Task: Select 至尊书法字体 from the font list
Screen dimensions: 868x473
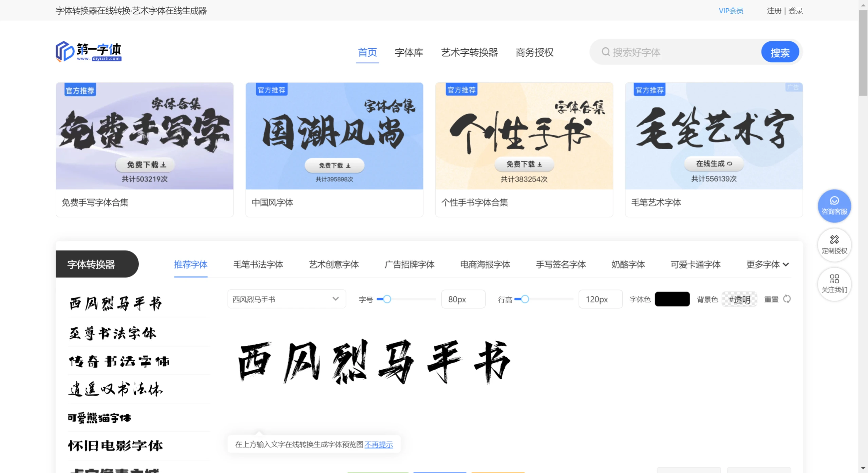Action: (113, 333)
